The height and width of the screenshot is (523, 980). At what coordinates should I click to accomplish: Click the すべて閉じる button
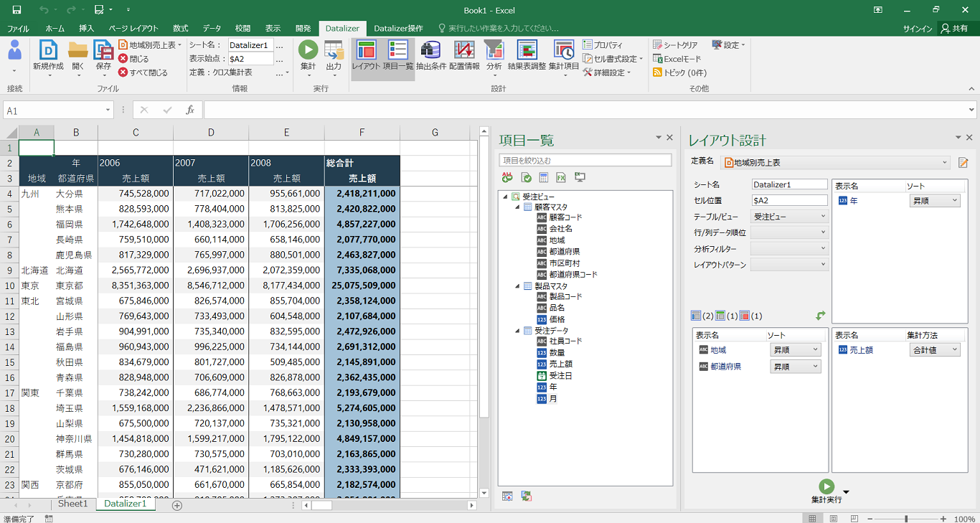click(143, 72)
